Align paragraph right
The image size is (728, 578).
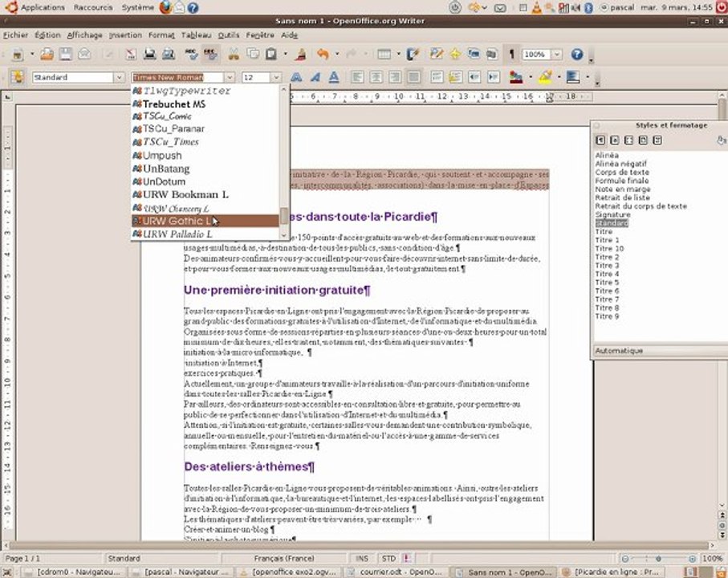pyautogui.click(x=395, y=77)
